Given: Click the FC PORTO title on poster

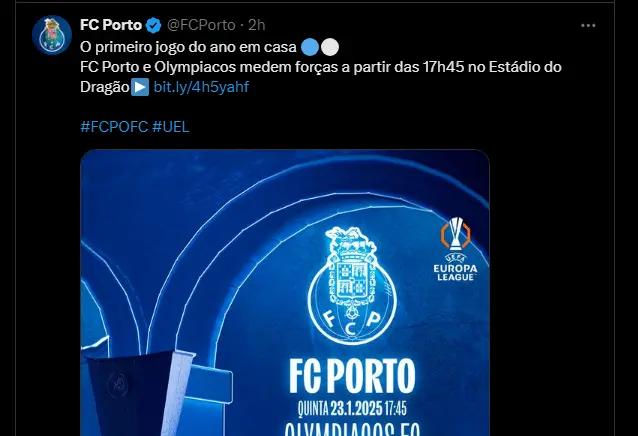Looking at the screenshot, I should (352, 376).
